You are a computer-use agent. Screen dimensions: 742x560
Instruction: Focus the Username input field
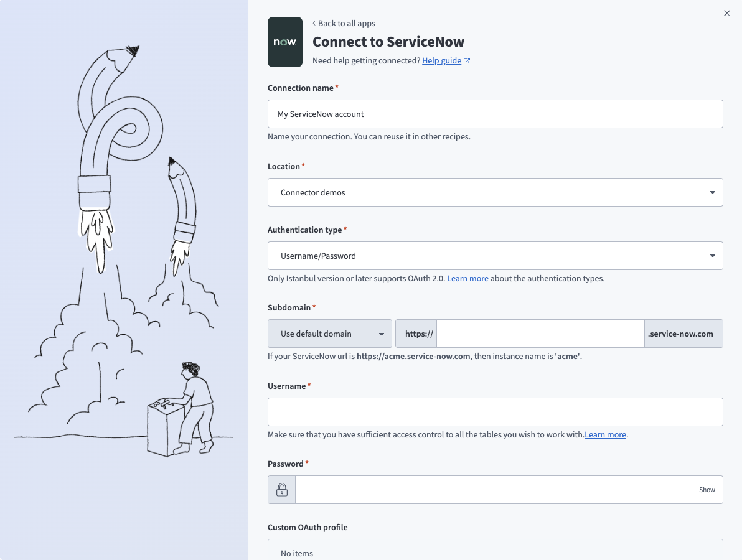[x=495, y=412]
